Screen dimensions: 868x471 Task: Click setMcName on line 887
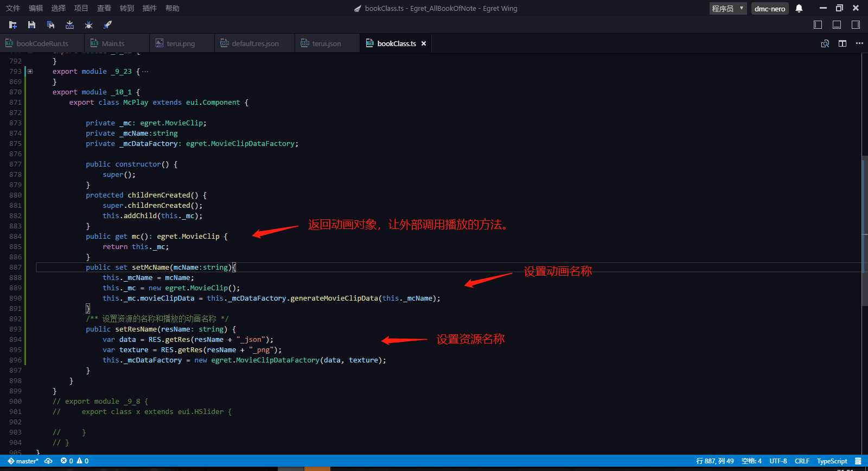(x=150, y=268)
